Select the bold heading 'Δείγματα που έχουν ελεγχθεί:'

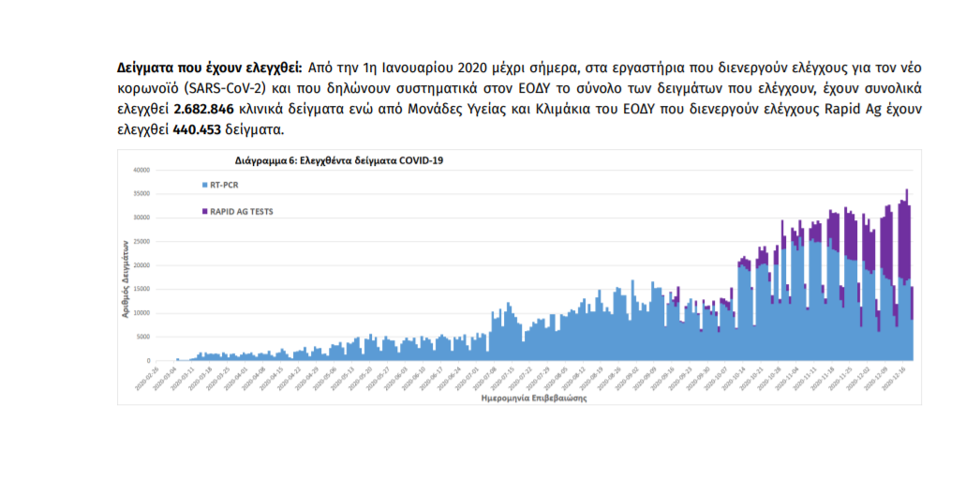pyautogui.click(x=209, y=68)
